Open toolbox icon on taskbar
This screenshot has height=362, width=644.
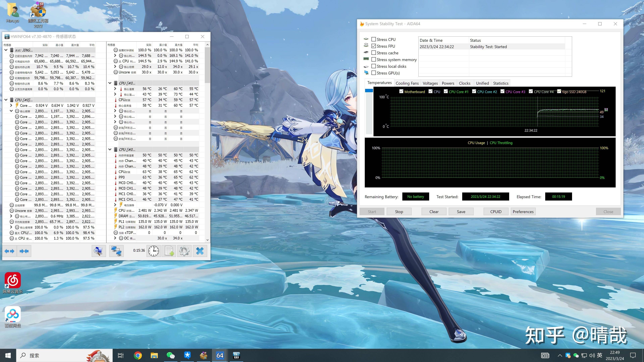point(203,355)
